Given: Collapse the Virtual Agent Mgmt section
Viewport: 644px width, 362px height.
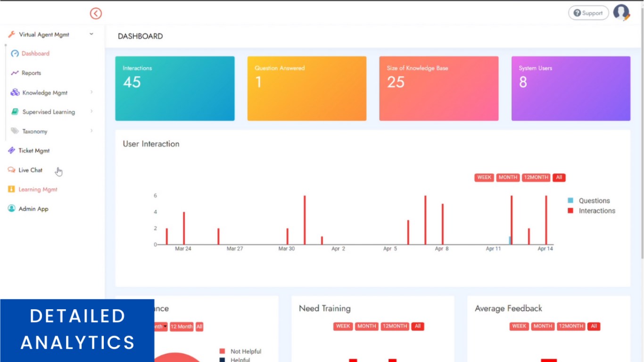Looking at the screenshot, I should pos(91,34).
